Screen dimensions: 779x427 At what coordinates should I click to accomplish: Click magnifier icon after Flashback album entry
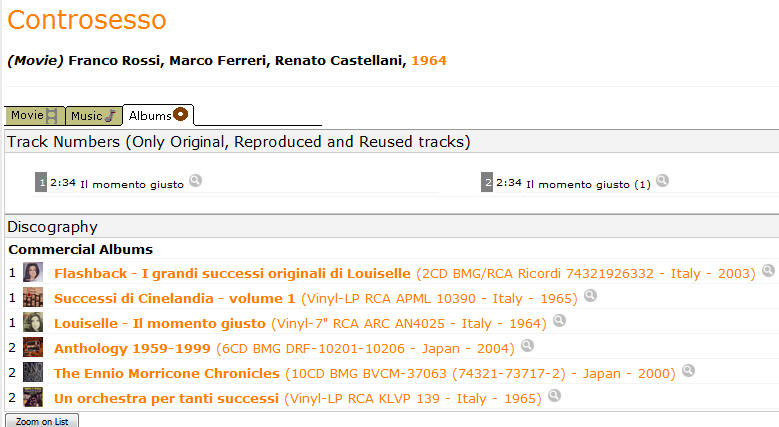tap(768, 270)
